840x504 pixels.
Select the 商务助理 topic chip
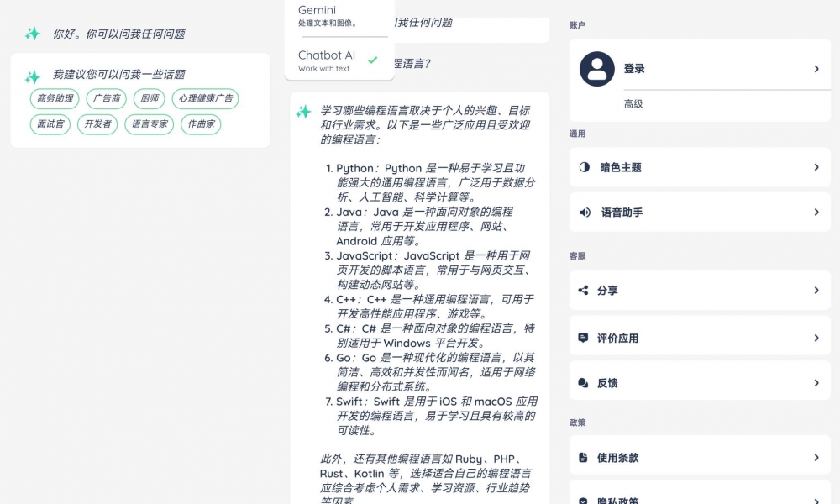click(x=55, y=99)
